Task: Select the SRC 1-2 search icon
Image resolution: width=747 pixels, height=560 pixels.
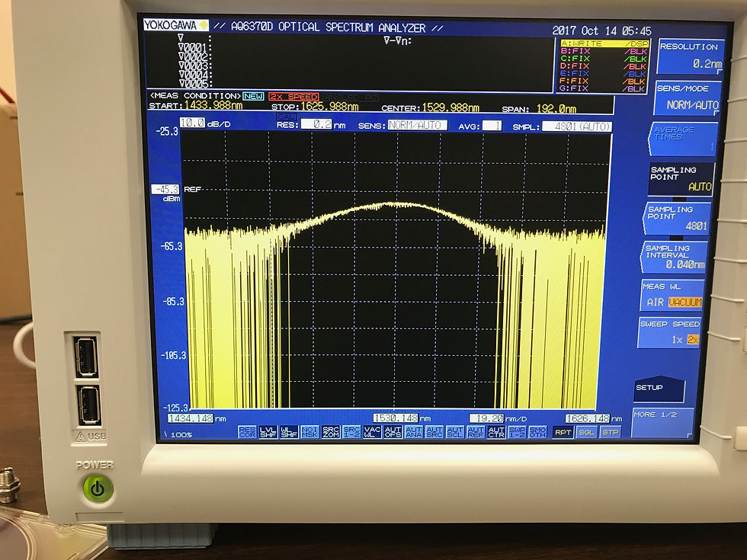Action: (x=351, y=432)
